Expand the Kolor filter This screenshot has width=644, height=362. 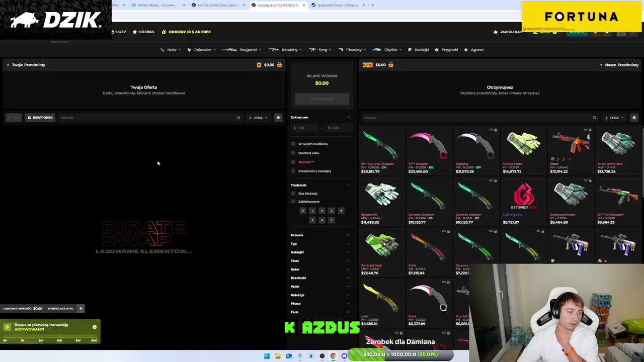(320, 269)
